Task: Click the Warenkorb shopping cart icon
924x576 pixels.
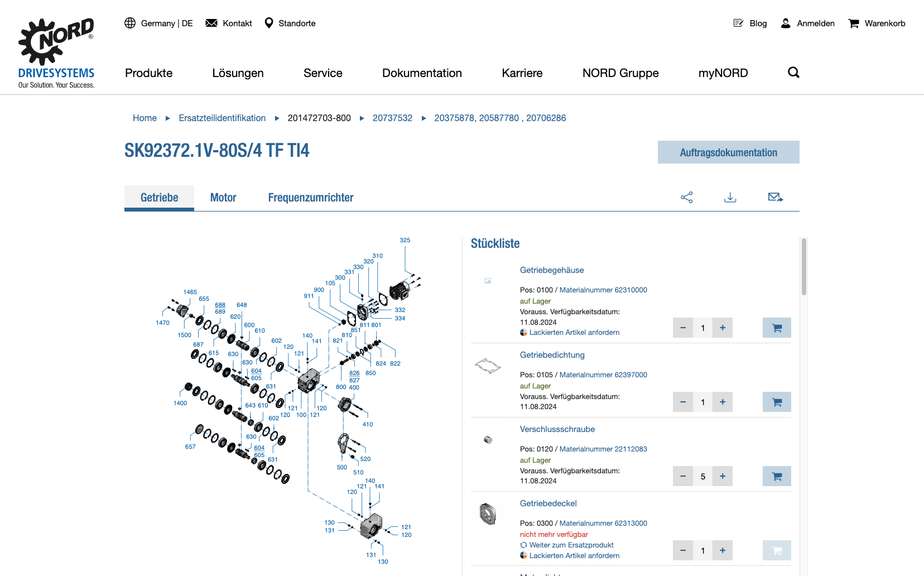Action: point(854,23)
